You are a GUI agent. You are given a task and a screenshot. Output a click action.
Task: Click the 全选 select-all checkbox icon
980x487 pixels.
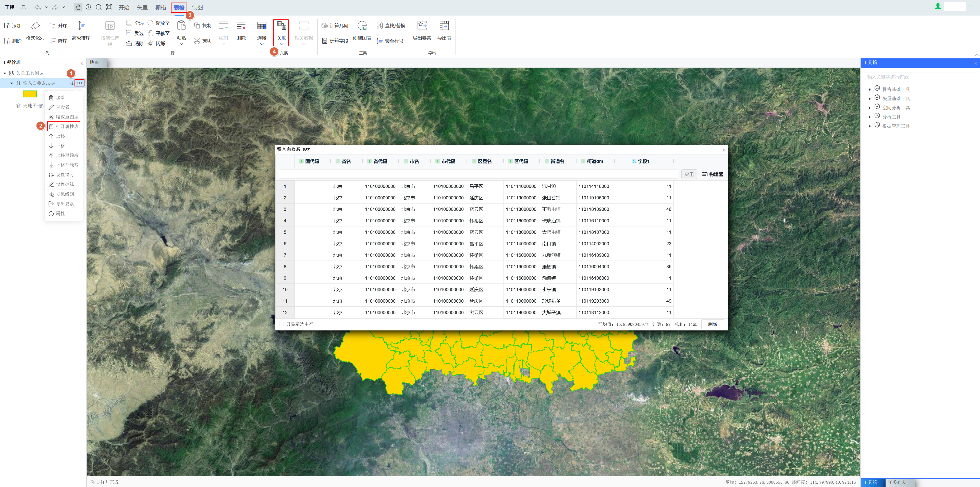(129, 23)
